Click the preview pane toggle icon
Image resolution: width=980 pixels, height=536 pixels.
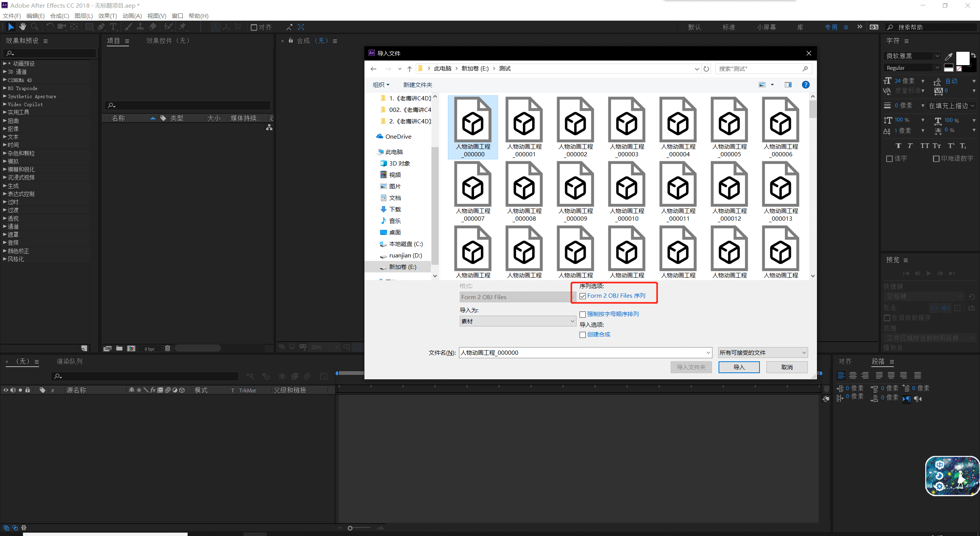[788, 85]
